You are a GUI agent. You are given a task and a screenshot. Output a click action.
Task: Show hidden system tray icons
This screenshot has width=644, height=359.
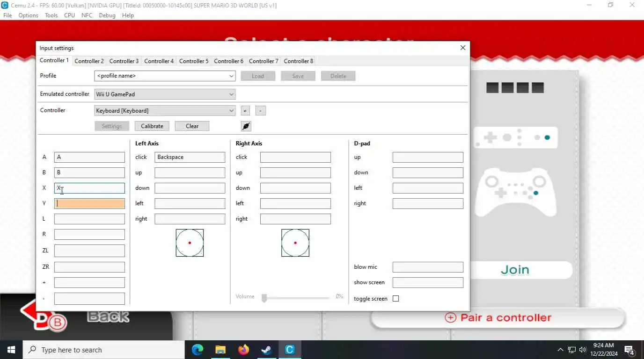click(560, 350)
